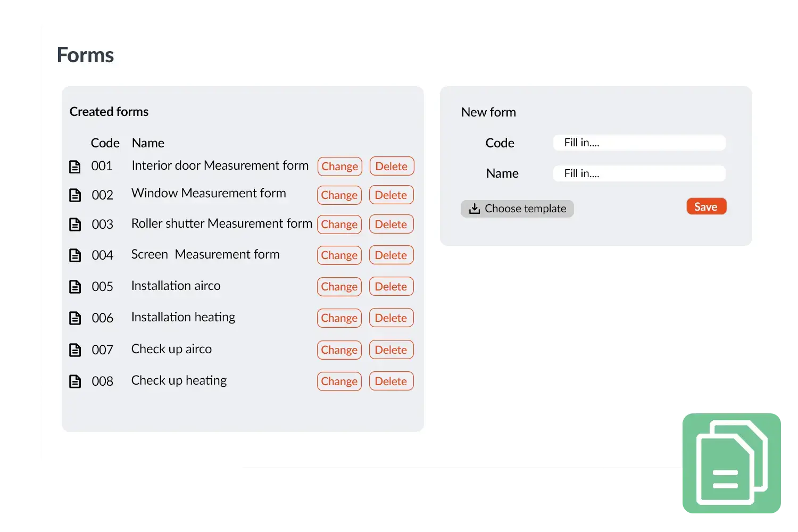Save the new form
798x532 pixels.
coord(706,206)
